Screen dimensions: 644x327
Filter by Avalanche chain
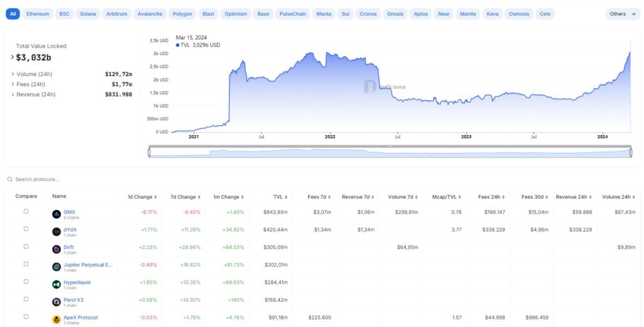(x=150, y=14)
